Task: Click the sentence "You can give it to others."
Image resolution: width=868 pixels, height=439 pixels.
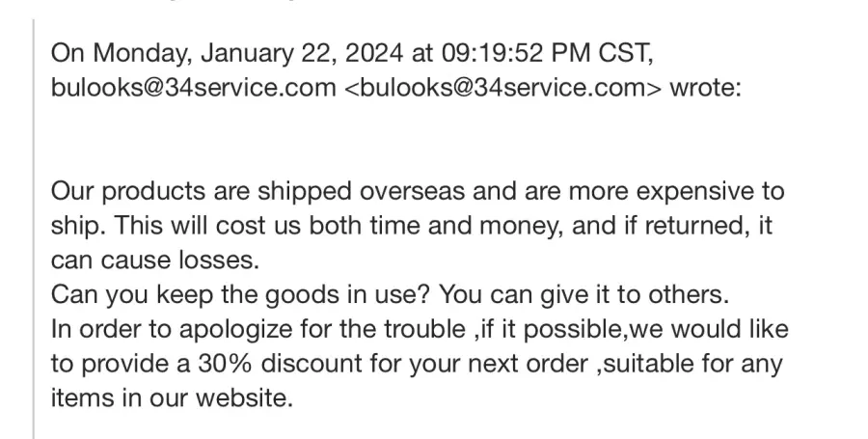Action: tap(584, 295)
